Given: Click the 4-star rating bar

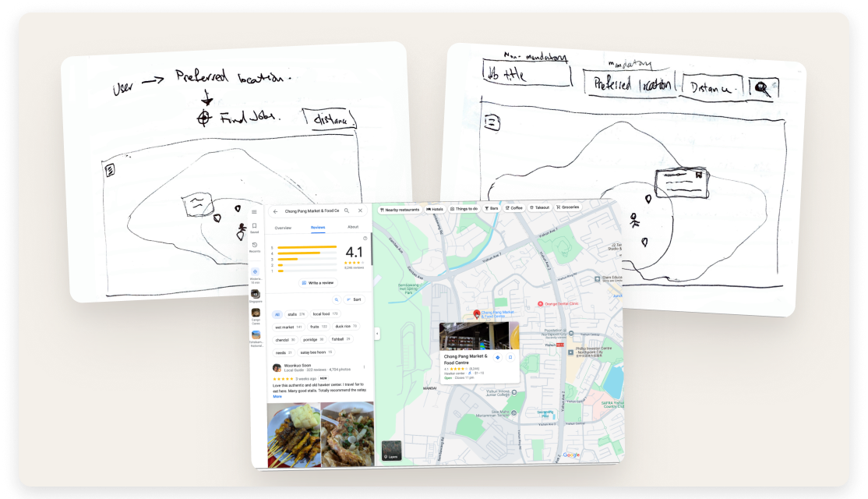Looking at the screenshot, I should click(x=307, y=253).
